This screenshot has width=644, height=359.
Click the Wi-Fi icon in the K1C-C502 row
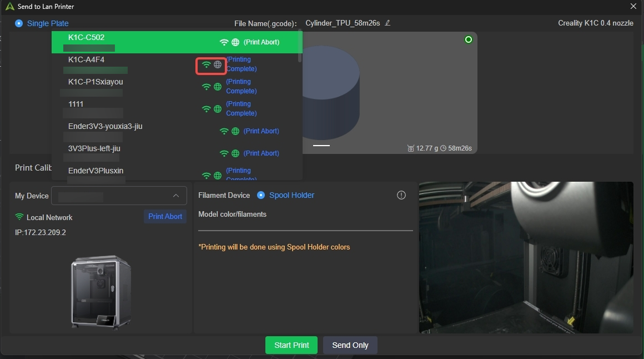point(224,42)
